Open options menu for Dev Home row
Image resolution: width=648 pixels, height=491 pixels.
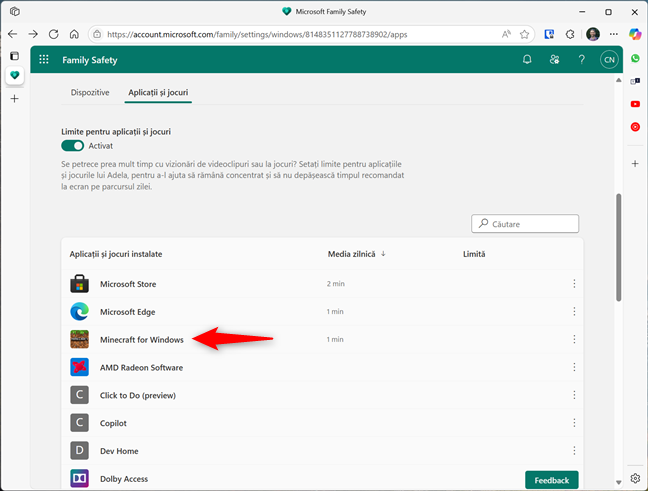click(x=574, y=450)
